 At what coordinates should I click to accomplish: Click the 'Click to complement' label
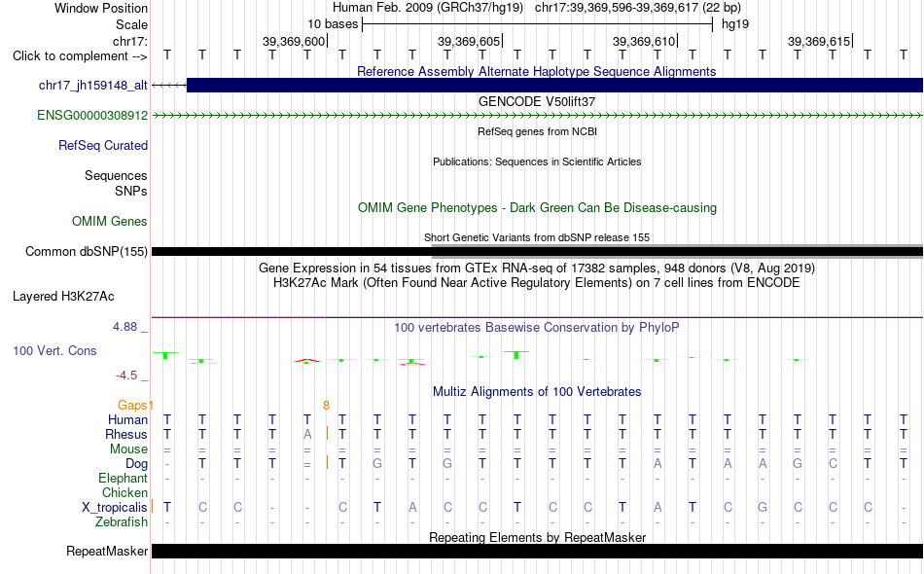tap(80, 56)
